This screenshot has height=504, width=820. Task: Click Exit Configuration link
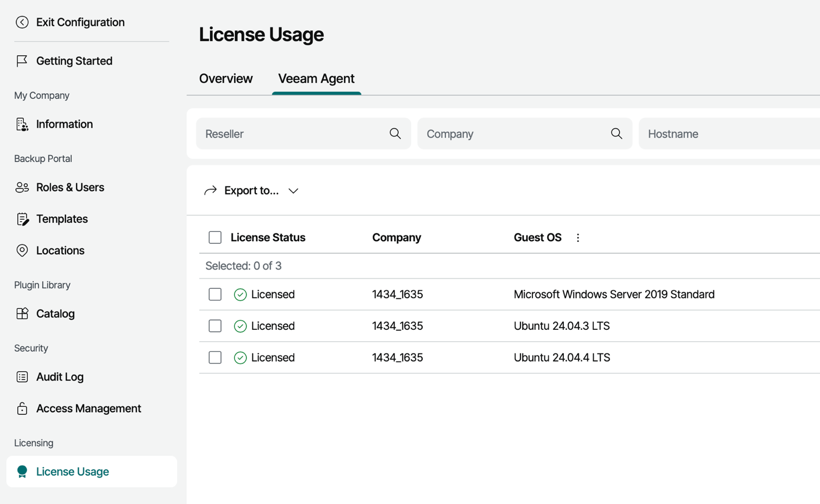(x=80, y=22)
